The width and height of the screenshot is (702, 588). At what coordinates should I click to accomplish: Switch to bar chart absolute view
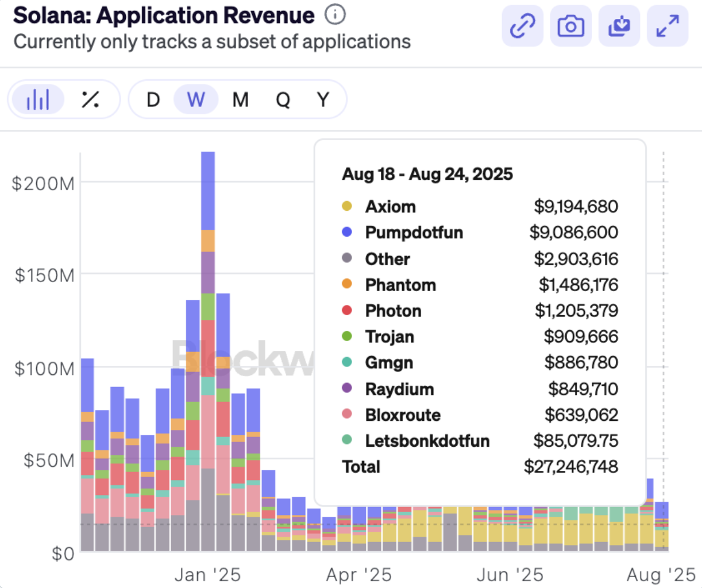click(x=38, y=99)
